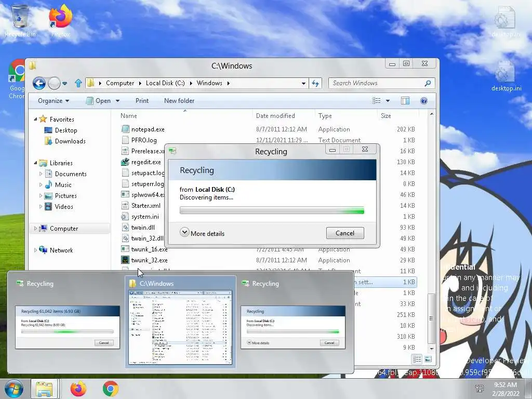Expand the Pictures library node

pos(41,196)
